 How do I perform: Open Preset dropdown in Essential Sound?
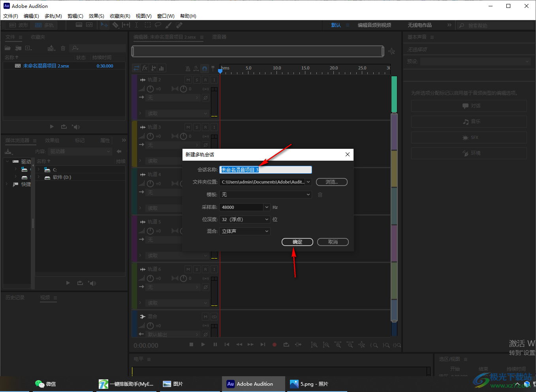tap(475, 62)
